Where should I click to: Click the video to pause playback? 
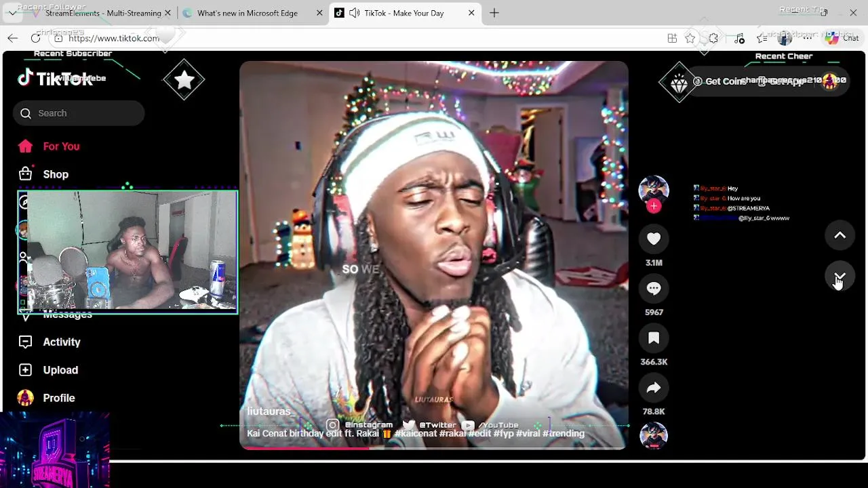coord(434,255)
